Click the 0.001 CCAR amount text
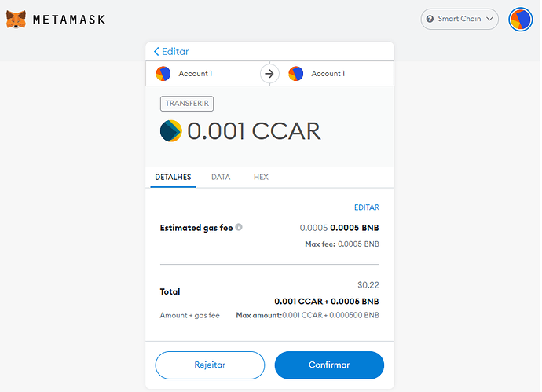 click(x=254, y=130)
